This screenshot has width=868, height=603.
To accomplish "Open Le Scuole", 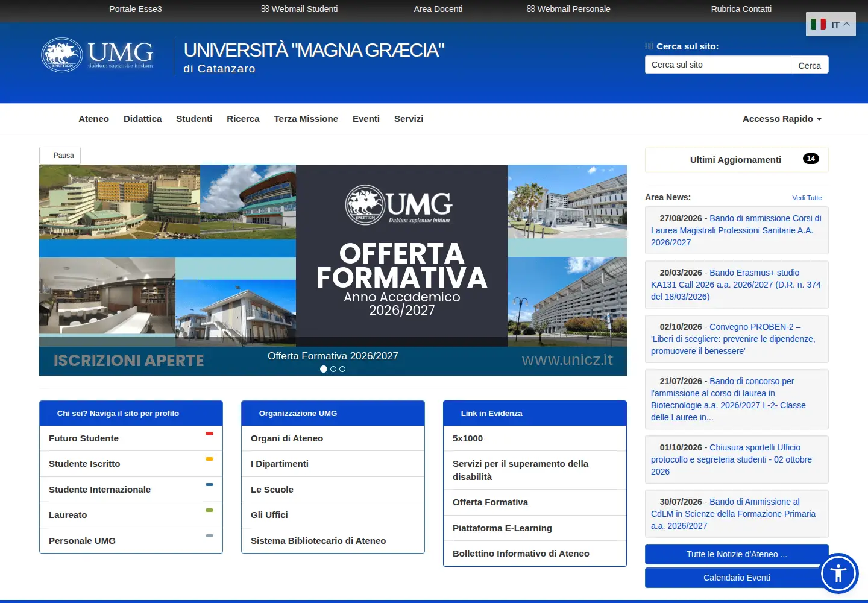I will (x=333, y=490).
